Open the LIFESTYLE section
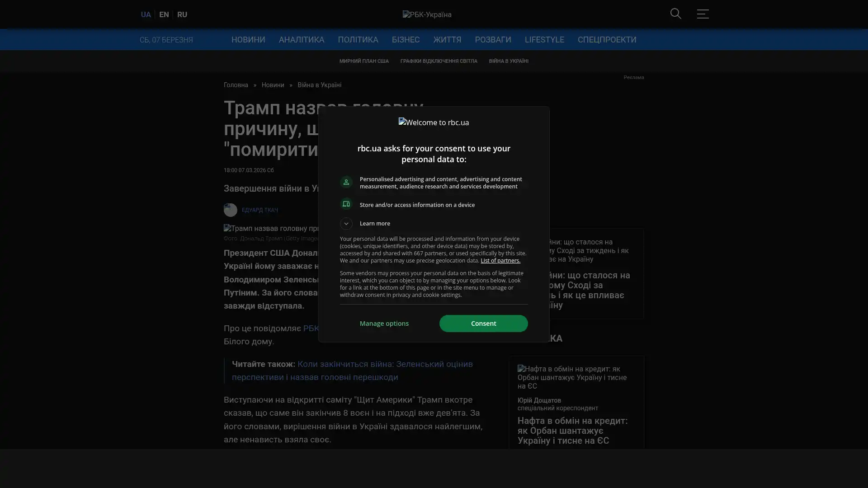868x488 pixels. [x=544, y=40]
